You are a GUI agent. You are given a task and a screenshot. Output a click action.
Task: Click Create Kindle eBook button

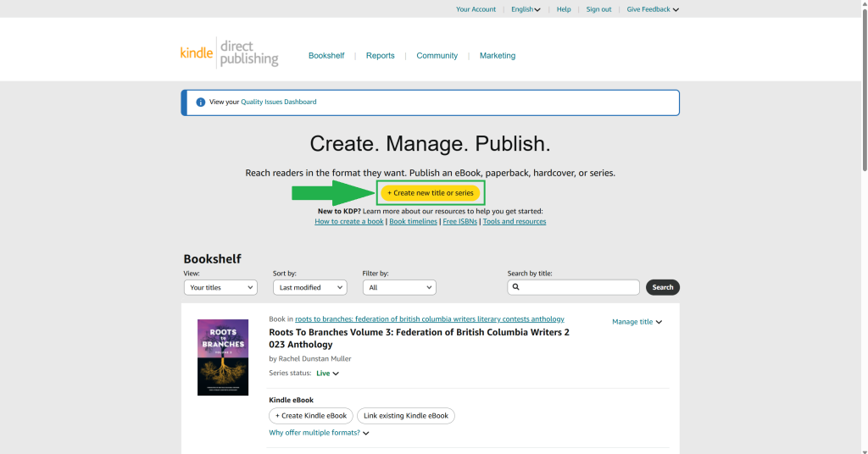(311, 416)
